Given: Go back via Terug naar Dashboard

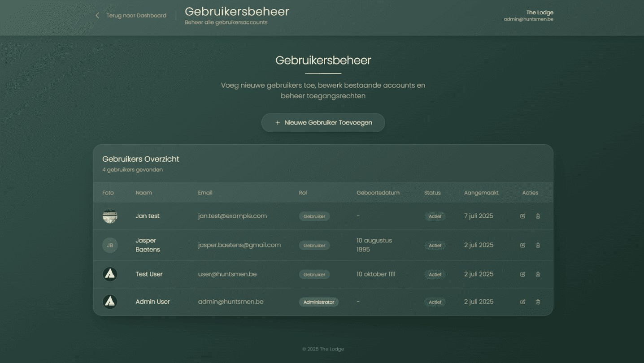Looking at the screenshot, I should coord(131,16).
